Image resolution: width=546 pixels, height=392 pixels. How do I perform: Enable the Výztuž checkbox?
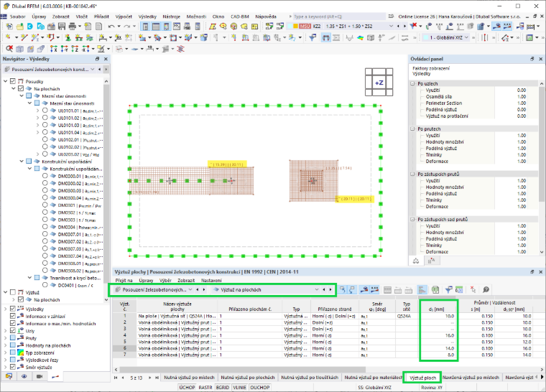(x=13, y=292)
